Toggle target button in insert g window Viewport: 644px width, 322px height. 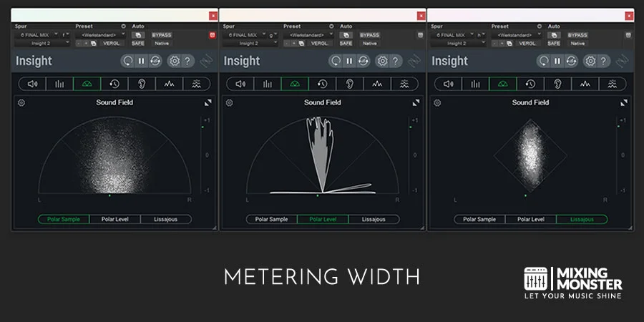click(420, 35)
